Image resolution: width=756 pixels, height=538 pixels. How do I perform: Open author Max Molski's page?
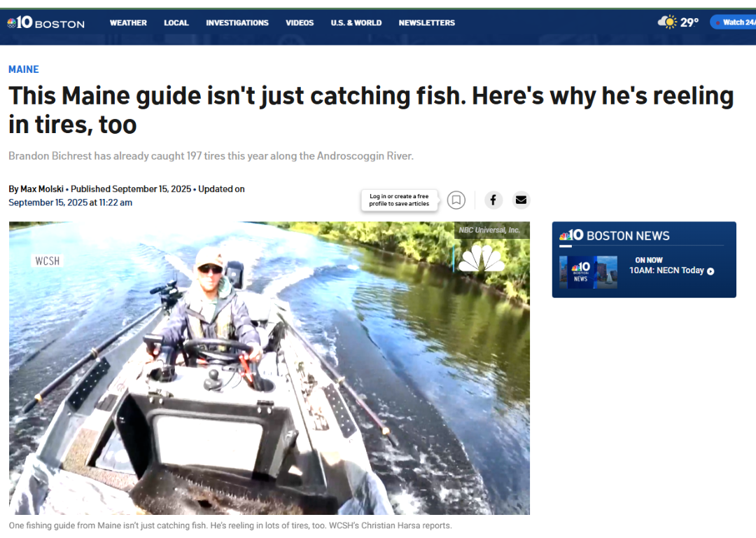pos(42,189)
